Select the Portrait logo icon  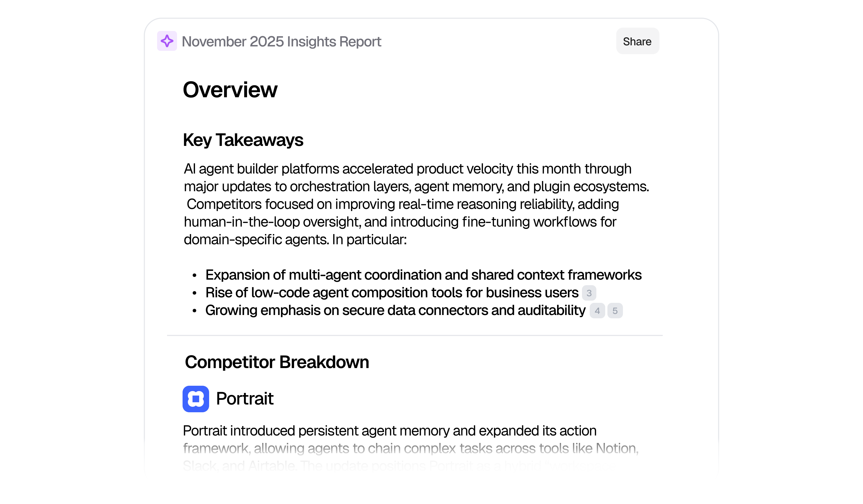click(x=196, y=399)
